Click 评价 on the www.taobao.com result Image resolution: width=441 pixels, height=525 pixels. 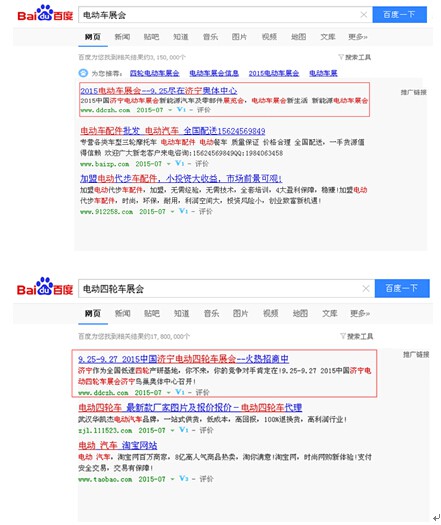pos(206,479)
